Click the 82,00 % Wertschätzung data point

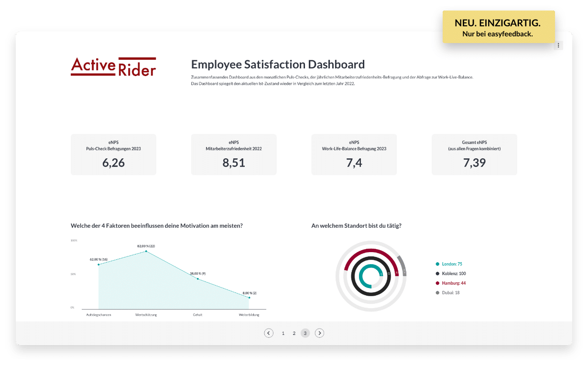(146, 251)
